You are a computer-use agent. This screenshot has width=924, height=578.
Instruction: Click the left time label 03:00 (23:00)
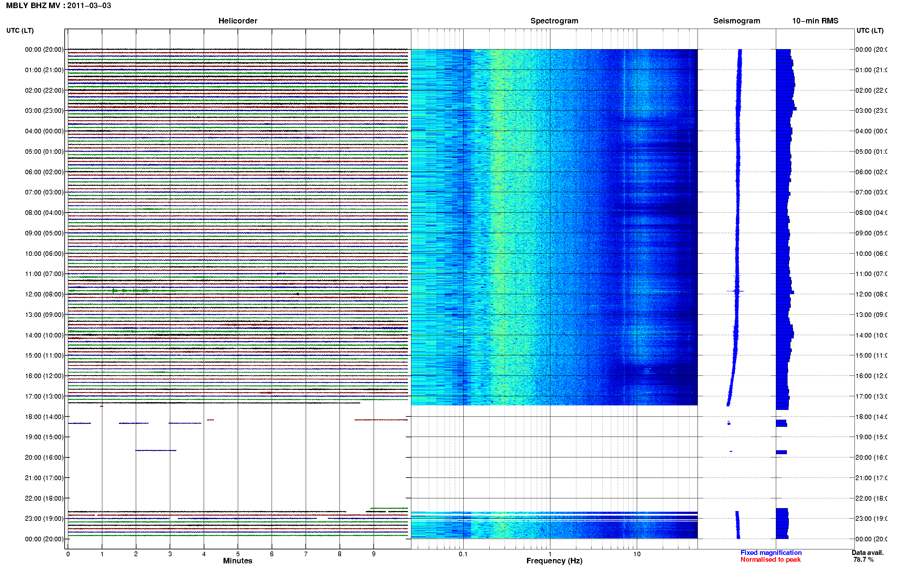(x=44, y=111)
